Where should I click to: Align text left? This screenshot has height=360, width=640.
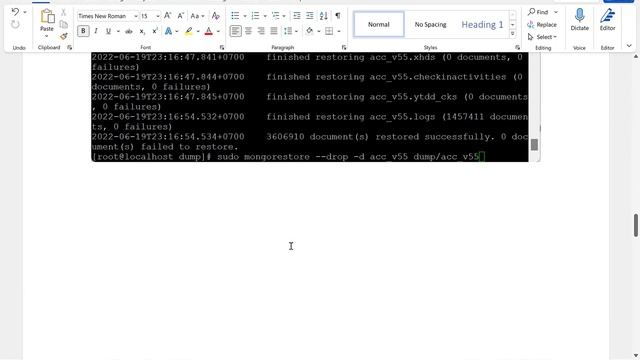pyautogui.click(x=236, y=31)
